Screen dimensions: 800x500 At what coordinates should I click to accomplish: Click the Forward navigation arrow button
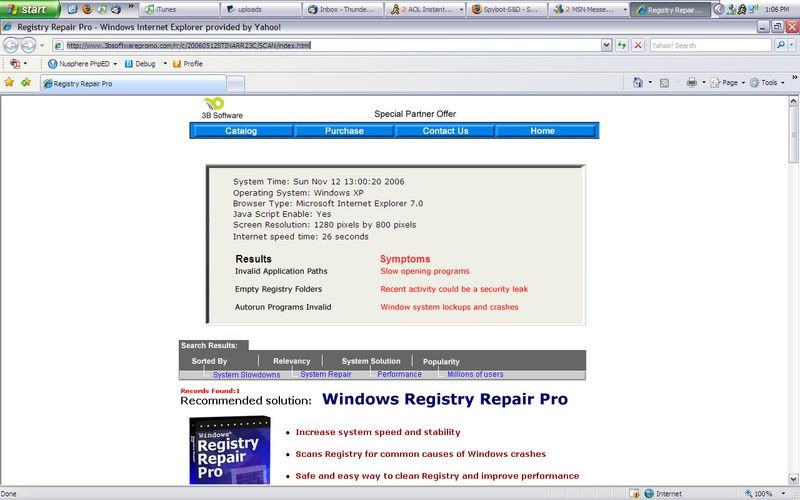(x=28, y=45)
